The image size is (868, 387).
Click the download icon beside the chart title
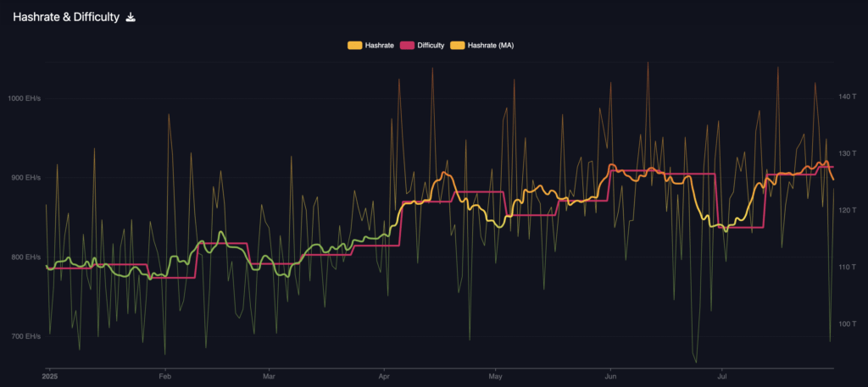click(131, 17)
